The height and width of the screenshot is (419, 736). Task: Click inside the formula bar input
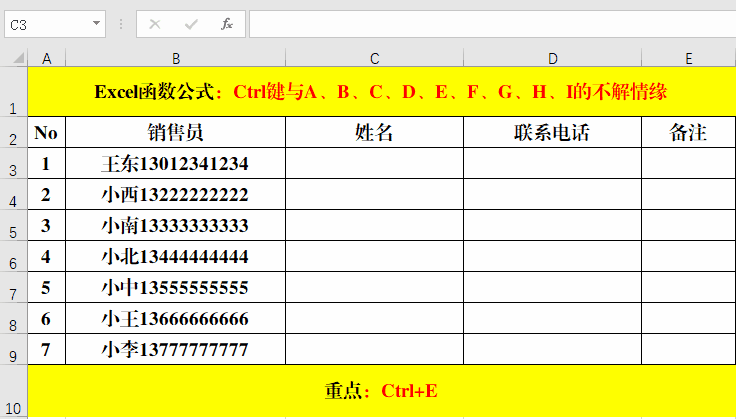click(x=492, y=24)
